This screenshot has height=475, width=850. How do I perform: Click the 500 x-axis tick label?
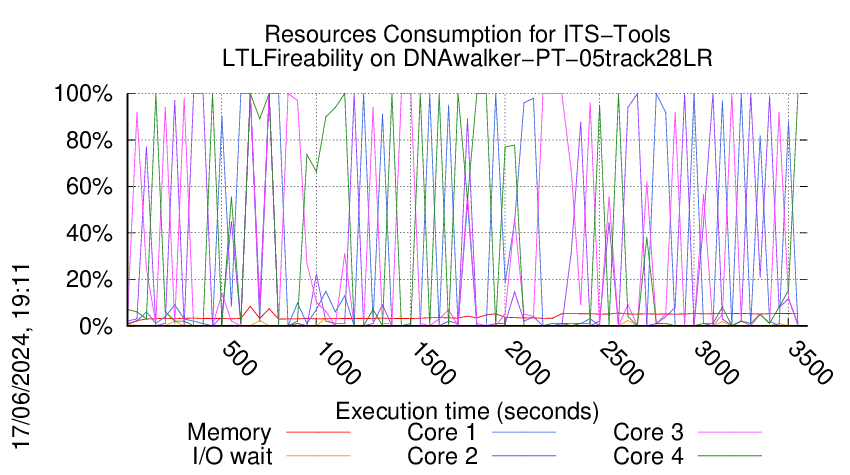click(239, 358)
